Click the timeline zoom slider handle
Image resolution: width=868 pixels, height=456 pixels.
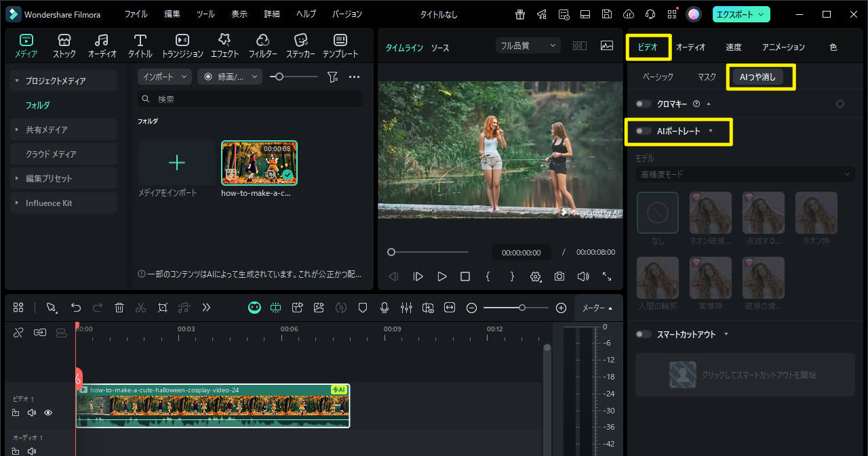pyautogui.click(x=521, y=308)
